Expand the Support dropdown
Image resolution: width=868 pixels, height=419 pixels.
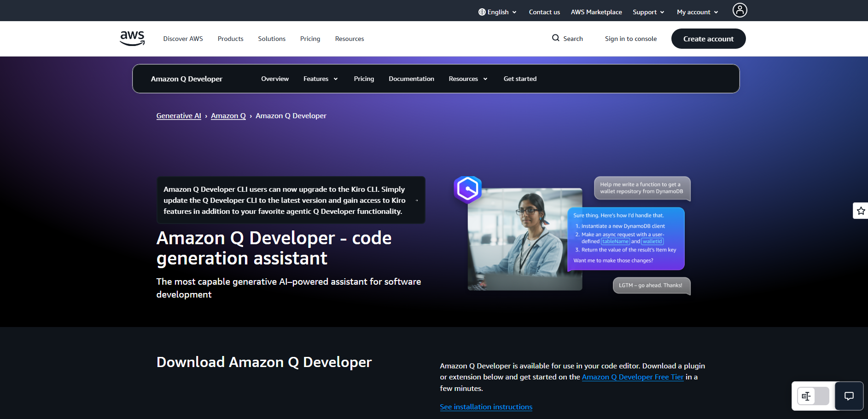click(x=648, y=12)
